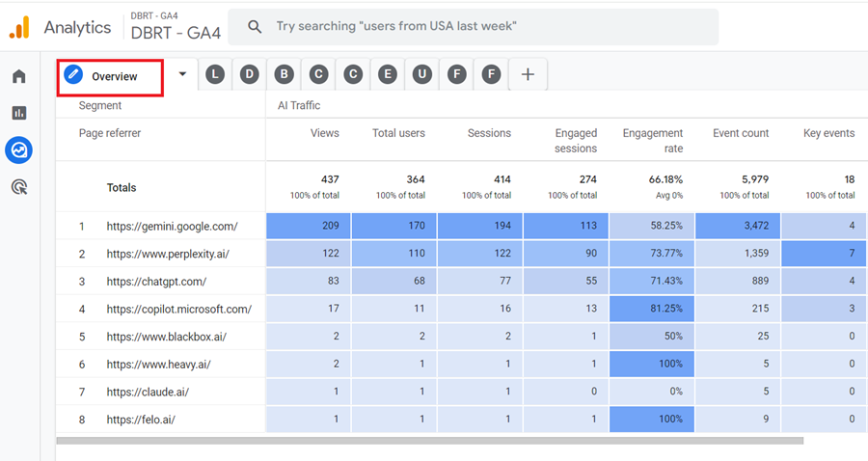The width and height of the screenshot is (868, 461).
Task: Select the Explore sidebar icon
Action: [19, 150]
